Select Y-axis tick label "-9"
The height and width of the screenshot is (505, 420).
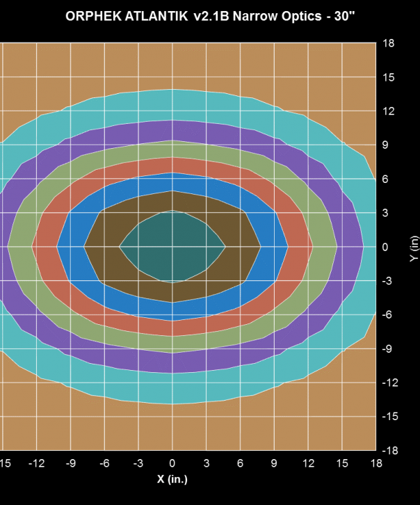[387, 348]
